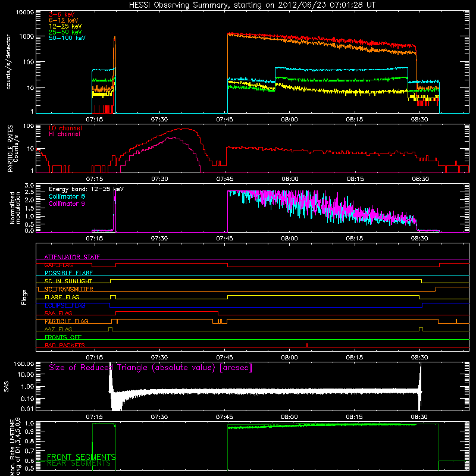Click the Energy band: 12-25 keV label

coord(86,189)
